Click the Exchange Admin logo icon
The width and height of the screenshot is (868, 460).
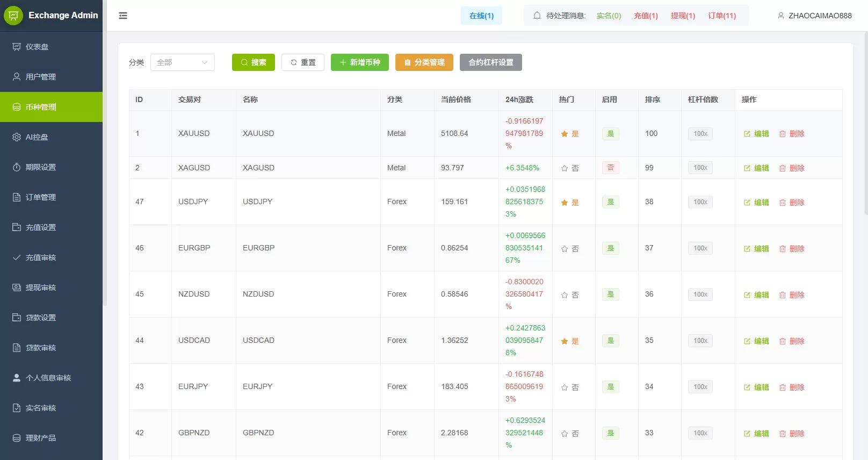13,16
